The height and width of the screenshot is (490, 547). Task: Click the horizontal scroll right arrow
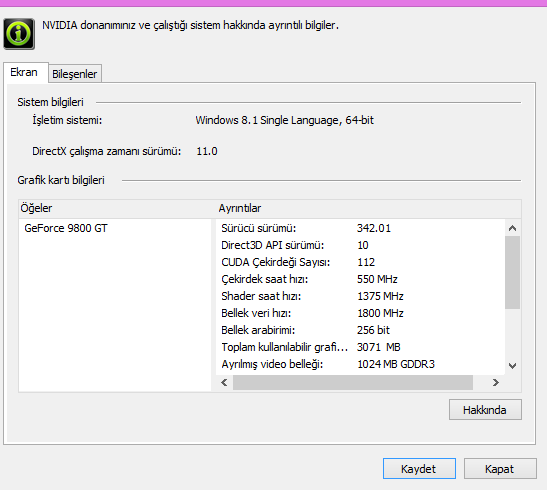495,383
